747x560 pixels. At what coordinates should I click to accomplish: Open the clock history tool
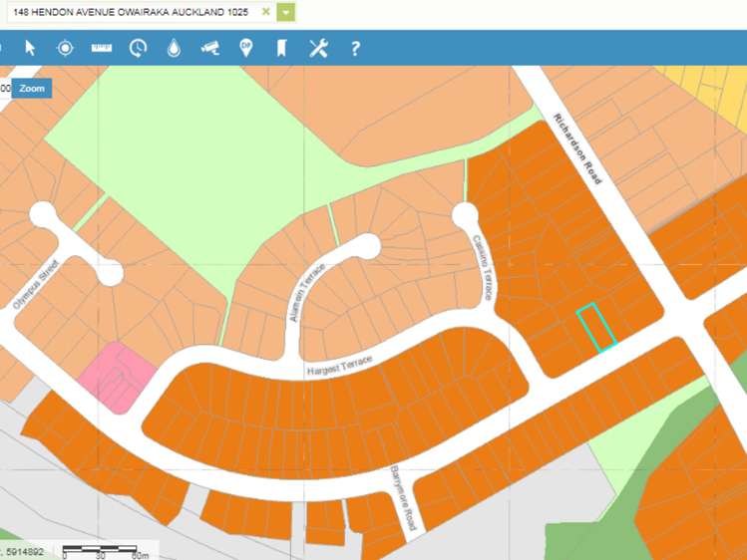[x=138, y=48]
